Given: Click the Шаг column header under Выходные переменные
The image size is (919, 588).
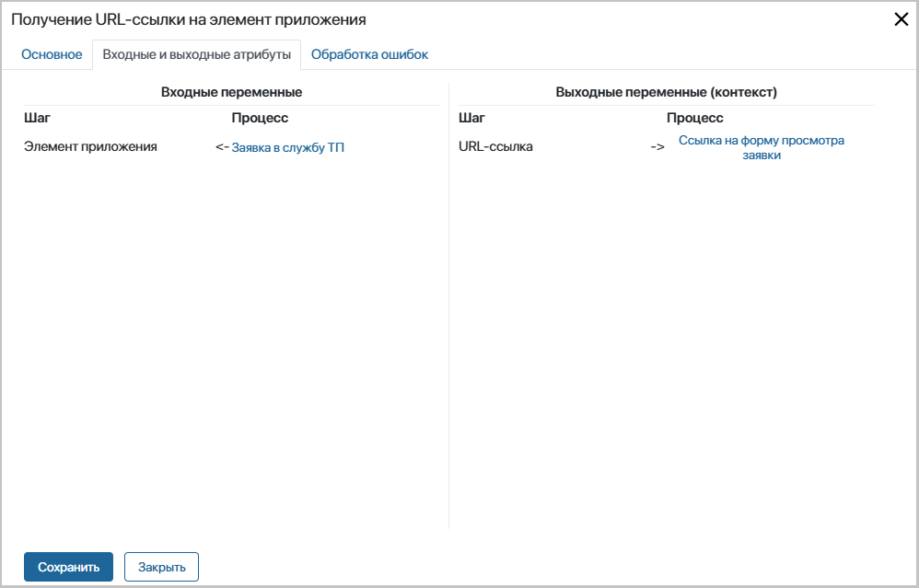Looking at the screenshot, I should (471, 118).
